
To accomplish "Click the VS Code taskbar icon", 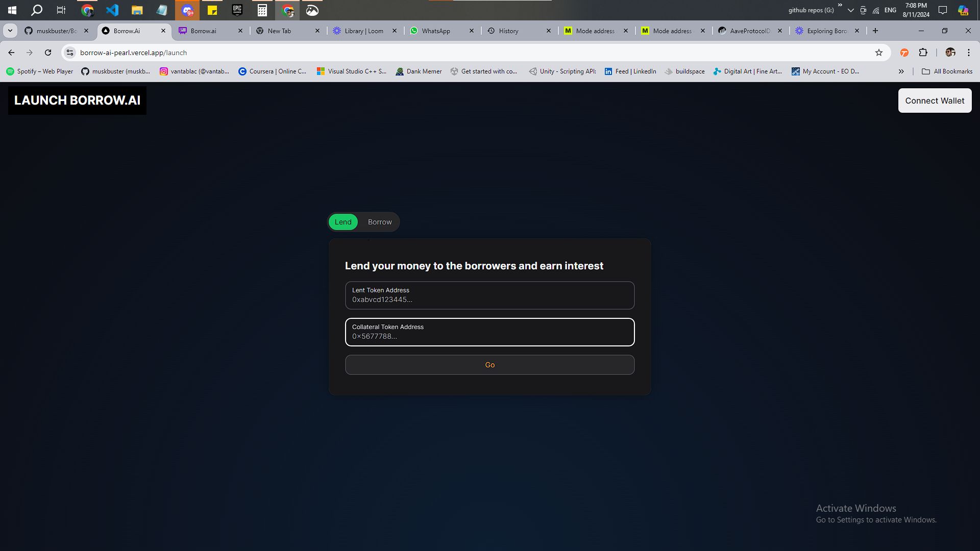I will coord(112,9).
